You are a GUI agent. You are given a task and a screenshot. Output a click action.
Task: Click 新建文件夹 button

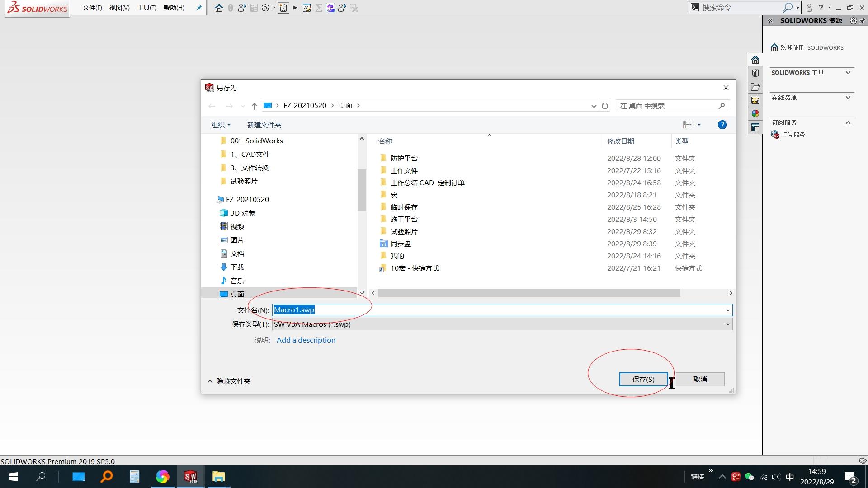(x=264, y=125)
